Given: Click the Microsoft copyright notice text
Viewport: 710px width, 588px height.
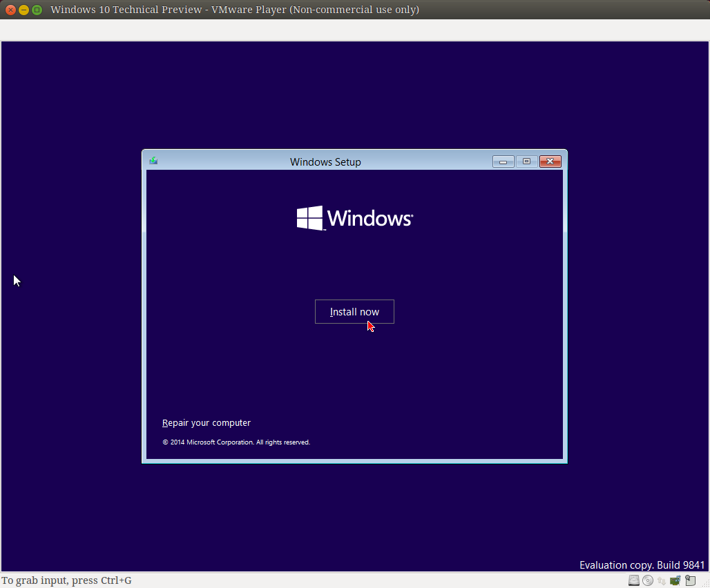Looking at the screenshot, I should (x=236, y=442).
